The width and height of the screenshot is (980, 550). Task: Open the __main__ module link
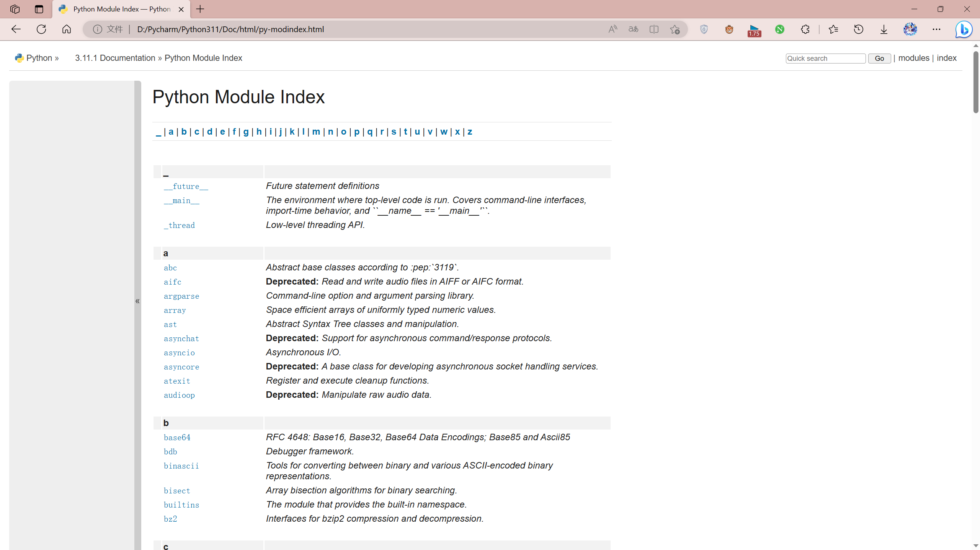[x=181, y=200]
